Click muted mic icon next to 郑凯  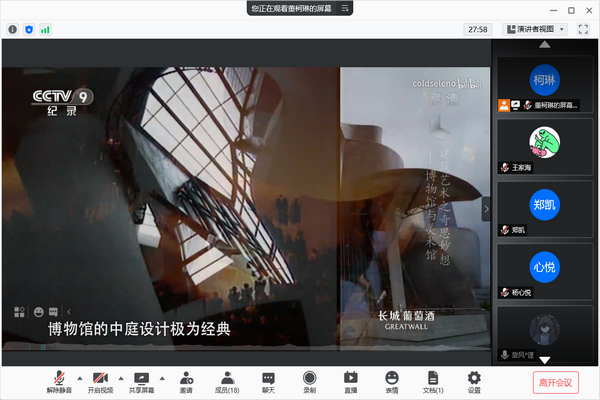505,230
